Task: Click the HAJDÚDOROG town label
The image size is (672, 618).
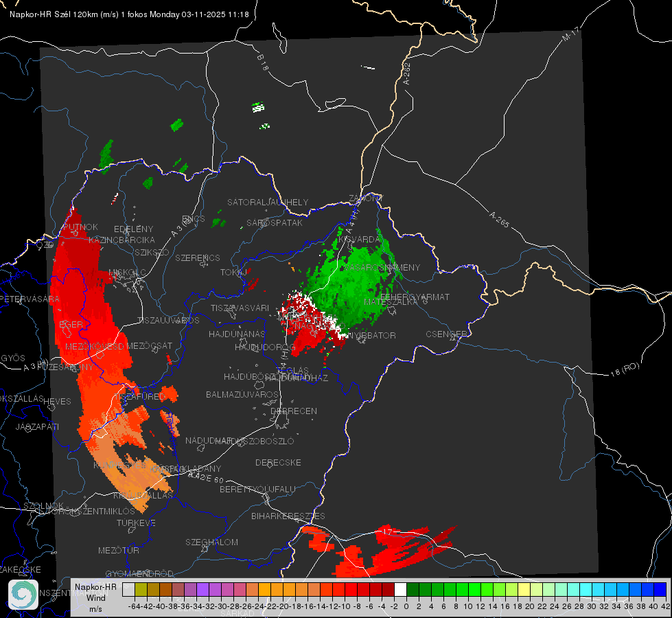Action: pyautogui.click(x=265, y=347)
